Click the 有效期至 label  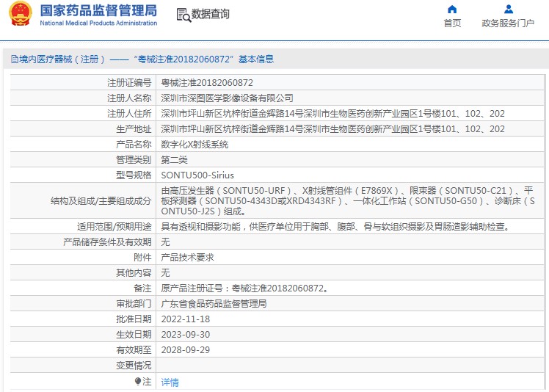click(x=134, y=350)
